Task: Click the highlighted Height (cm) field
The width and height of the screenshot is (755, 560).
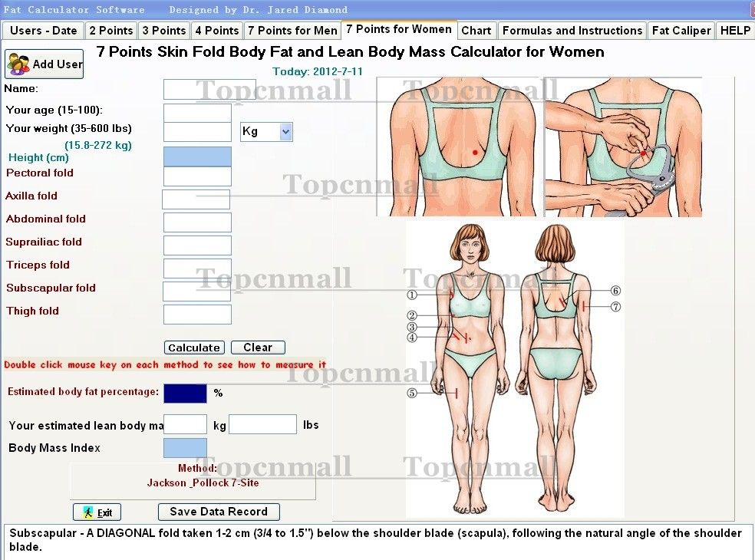Action: point(197,156)
